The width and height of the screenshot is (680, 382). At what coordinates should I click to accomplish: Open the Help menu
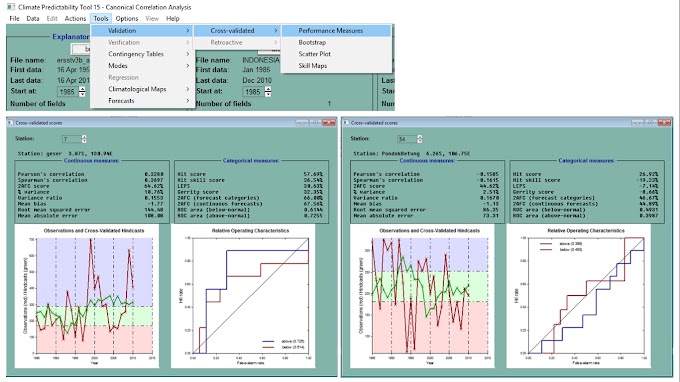tap(173, 19)
